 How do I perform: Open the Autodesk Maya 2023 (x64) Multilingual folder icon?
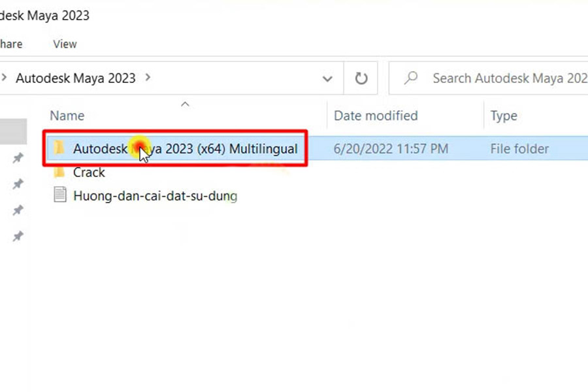pos(59,148)
